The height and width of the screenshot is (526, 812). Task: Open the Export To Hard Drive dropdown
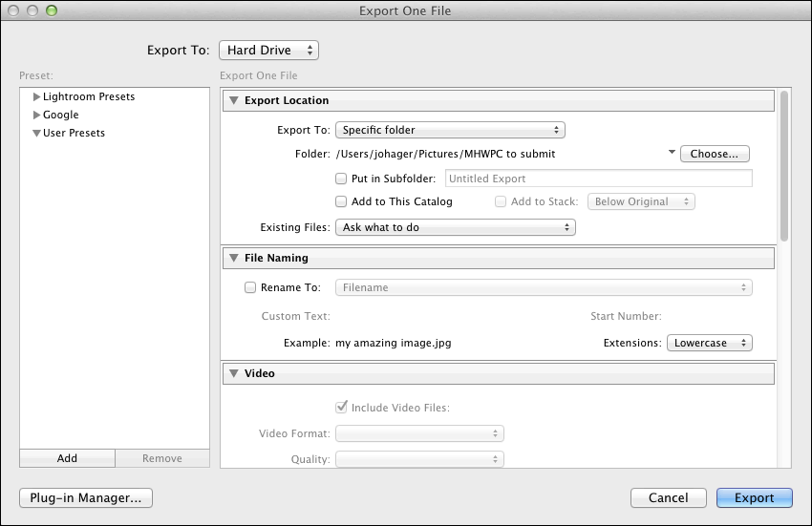(268, 51)
